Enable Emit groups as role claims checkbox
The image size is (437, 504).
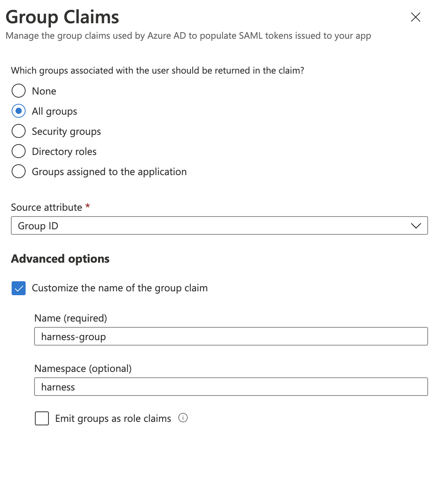(x=42, y=418)
